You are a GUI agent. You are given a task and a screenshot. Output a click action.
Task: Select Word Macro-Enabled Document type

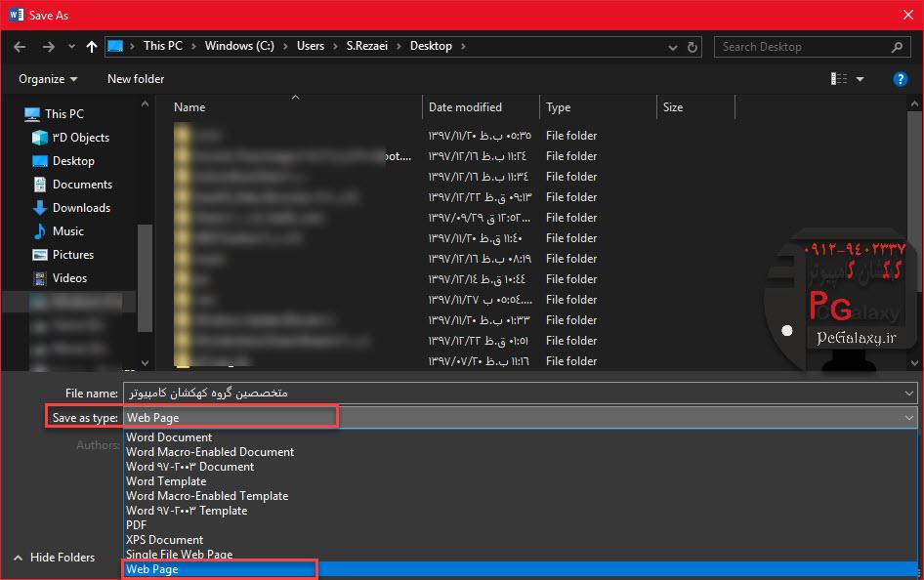click(x=210, y=452)
